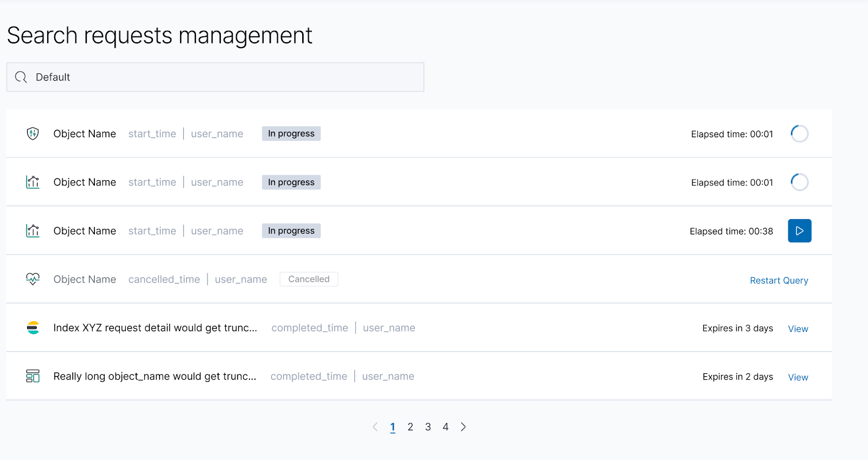Jump to page 3
The height and width of the screenshot is (460, 868).
point(428,427)
